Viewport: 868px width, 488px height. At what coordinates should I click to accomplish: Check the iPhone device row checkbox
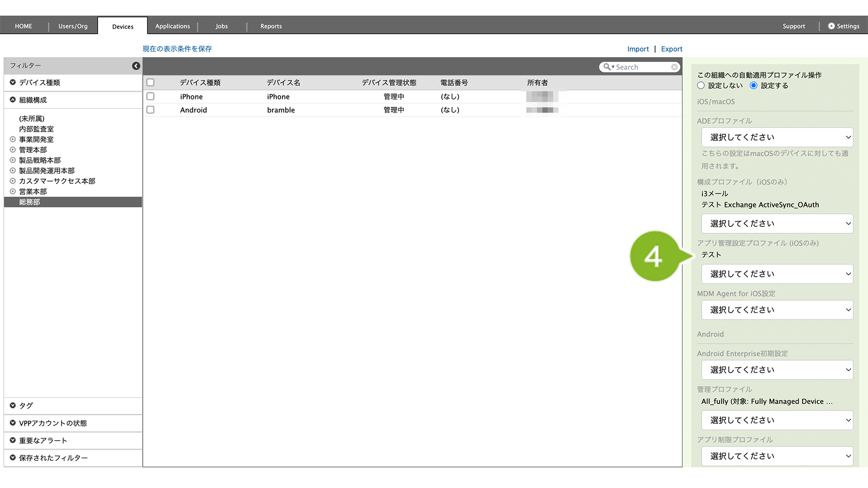tap(150, 97)
